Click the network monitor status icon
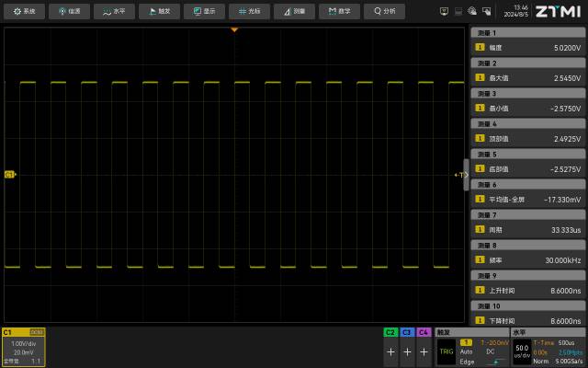This screenshot has height=368, width=588. tap(444, 11)
